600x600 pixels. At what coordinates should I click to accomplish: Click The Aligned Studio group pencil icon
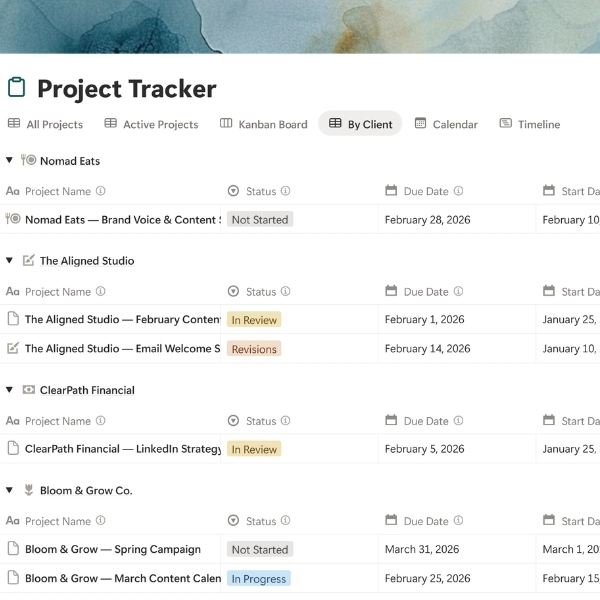pos(28,261)
